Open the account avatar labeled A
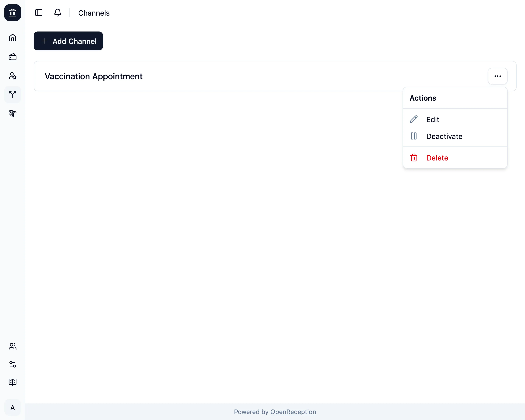Viewport: 525px width, 420px height. (x=12, y=407)
